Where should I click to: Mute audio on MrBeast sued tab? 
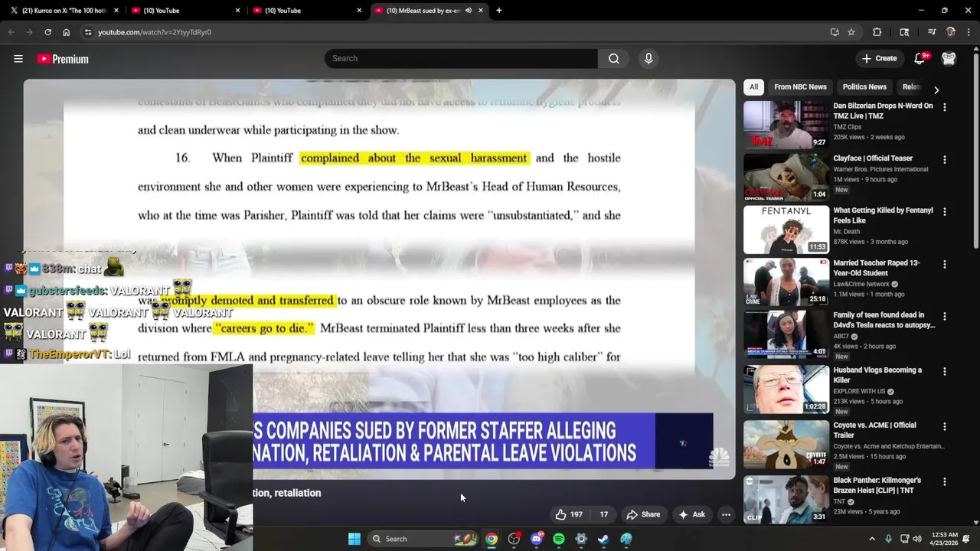(x=468, y=11)
